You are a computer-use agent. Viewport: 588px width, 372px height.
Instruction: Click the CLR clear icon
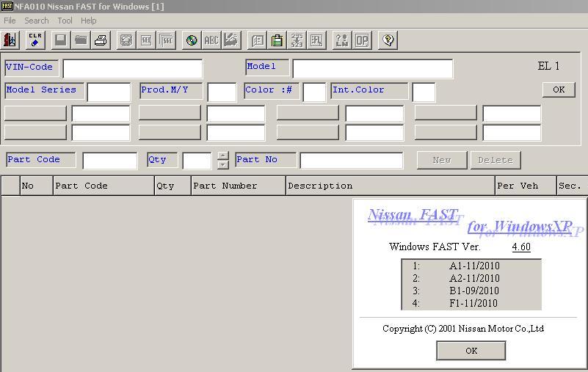35,40
